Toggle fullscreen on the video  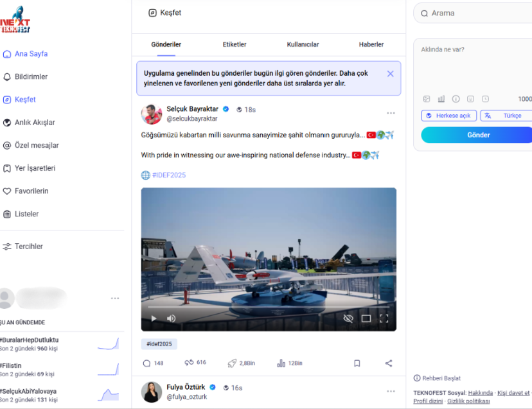[x=384, y=318]
